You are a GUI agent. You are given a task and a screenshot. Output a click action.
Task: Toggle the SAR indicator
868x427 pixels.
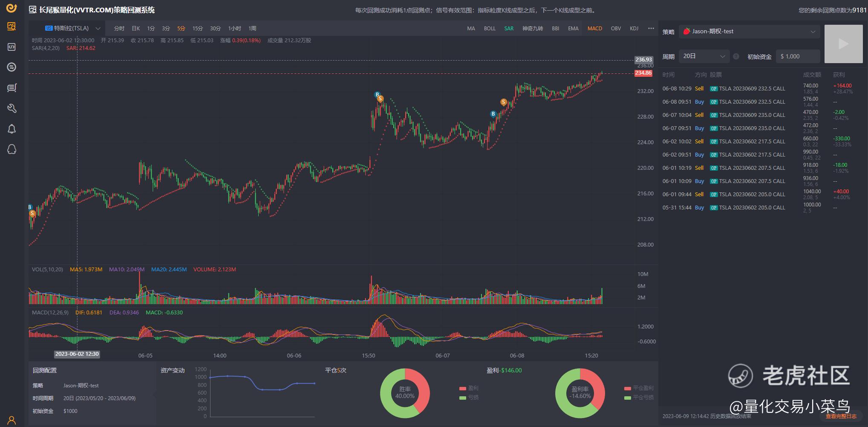(509, 28)
